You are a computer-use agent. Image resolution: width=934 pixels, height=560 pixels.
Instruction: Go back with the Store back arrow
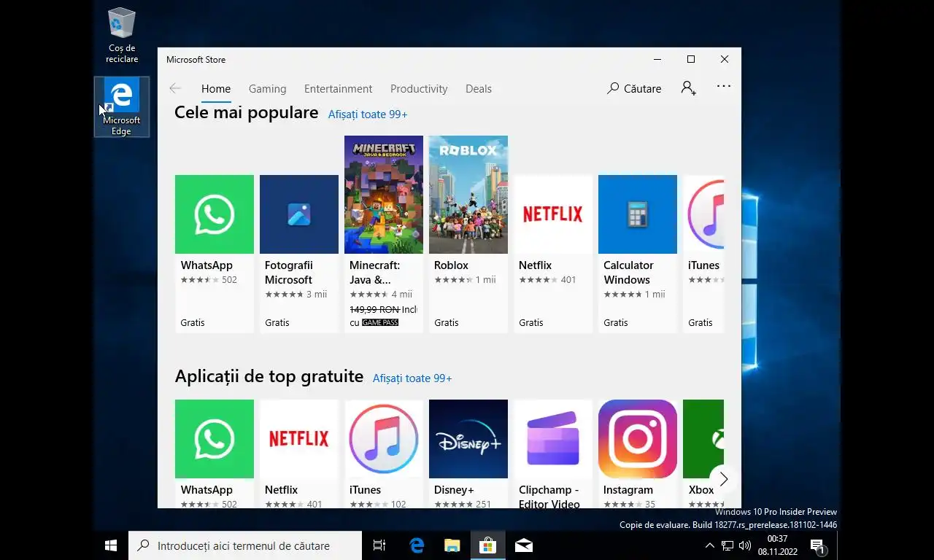click(175, 88)
